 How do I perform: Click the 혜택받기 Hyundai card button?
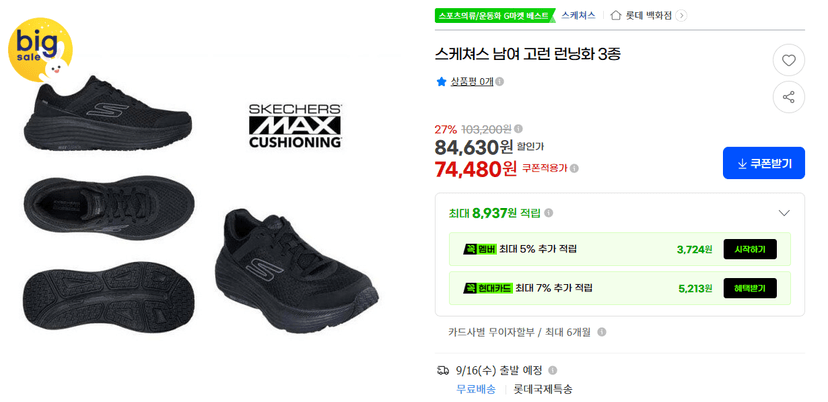[x=750, y=288]
